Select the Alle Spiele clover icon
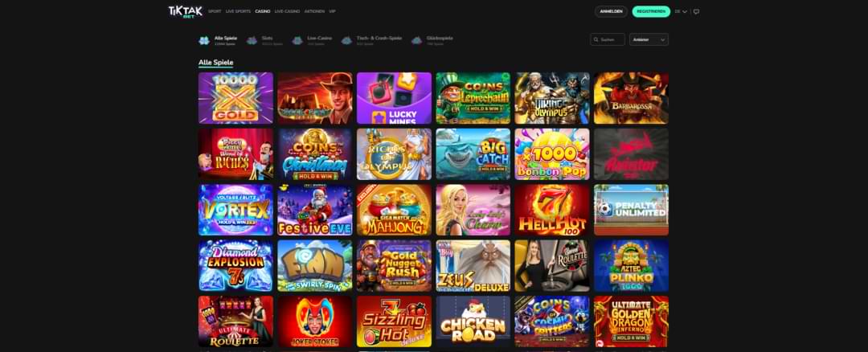The height and width of the screenshot is (352, 868). point(203,40)
